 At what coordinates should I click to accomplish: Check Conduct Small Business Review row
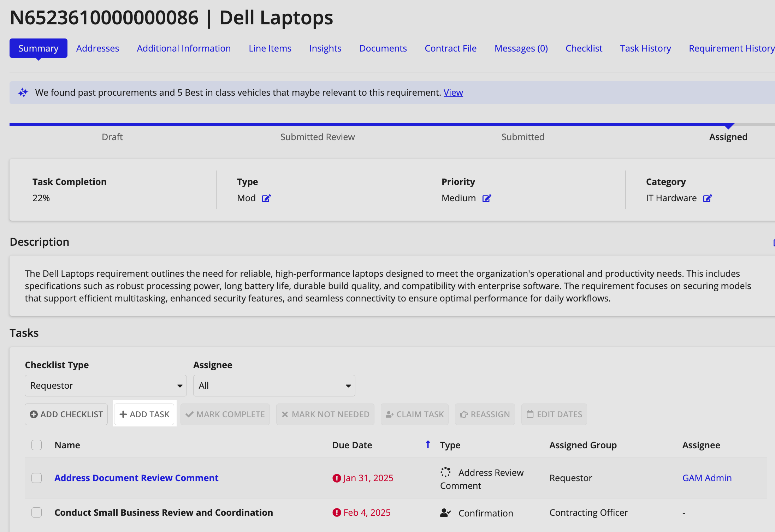click(37, 513)
